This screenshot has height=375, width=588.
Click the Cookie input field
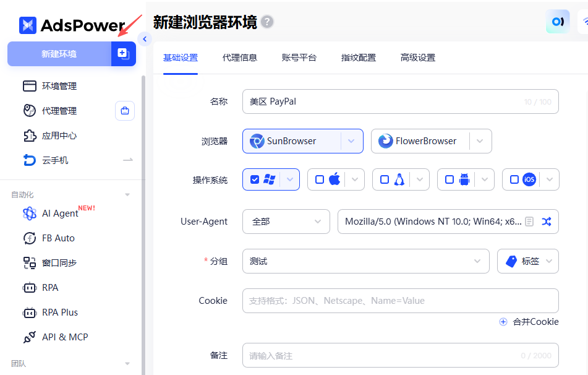[401, 301]
